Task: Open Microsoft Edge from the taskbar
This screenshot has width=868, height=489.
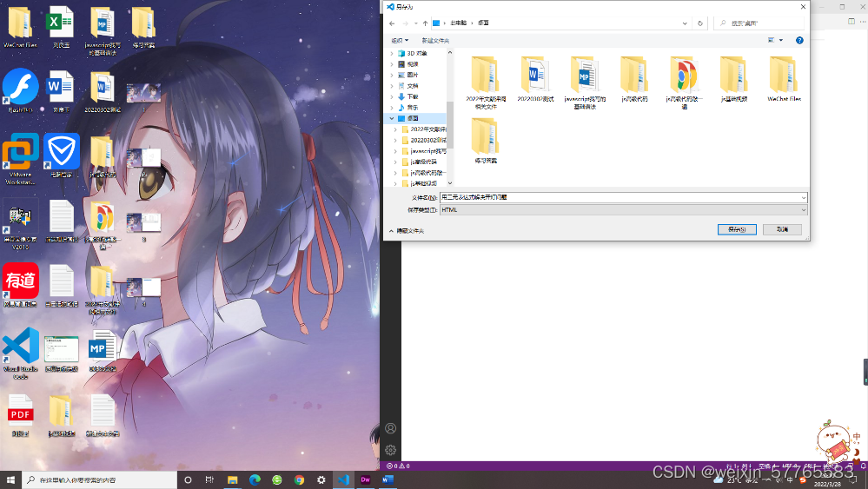Action: tap(255, 479)
